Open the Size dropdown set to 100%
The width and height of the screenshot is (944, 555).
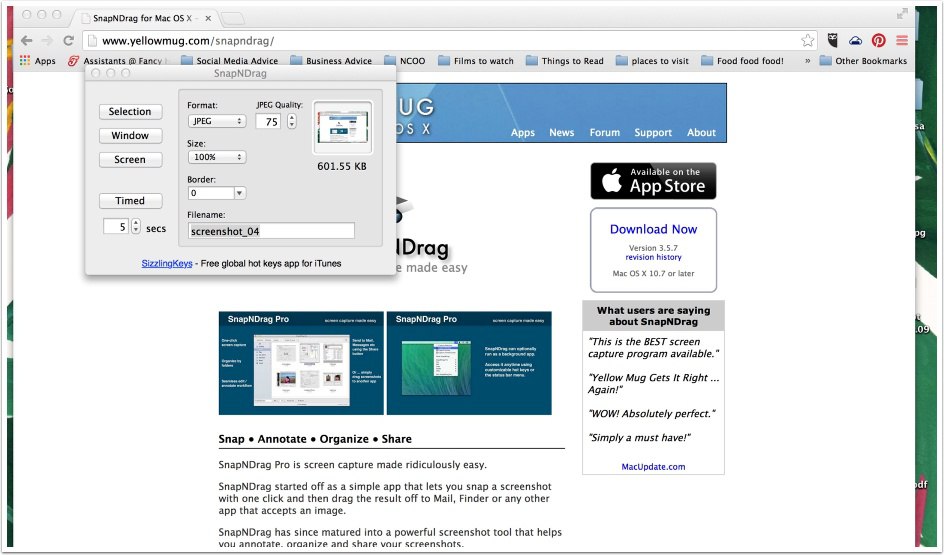pos(216,157)
